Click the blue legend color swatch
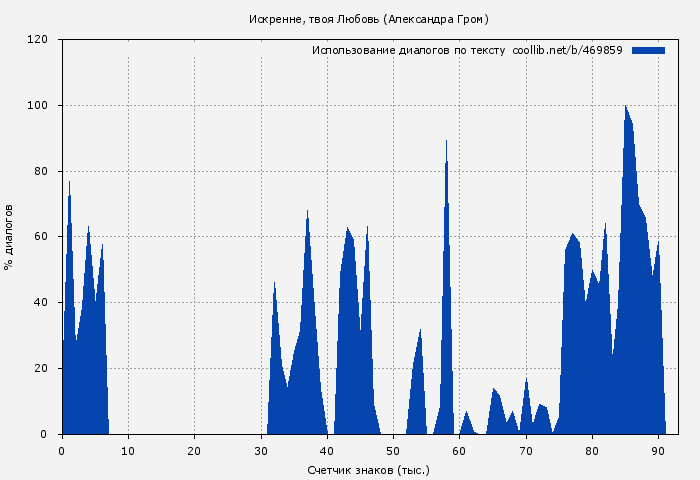This screenshot has height=480, width=700. (x=648, y=50)
